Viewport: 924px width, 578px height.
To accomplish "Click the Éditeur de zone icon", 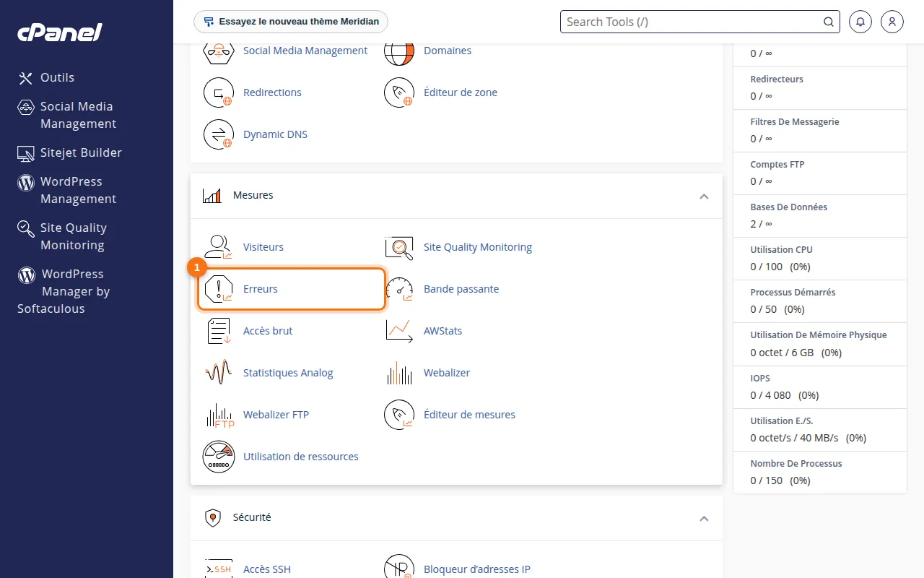I will click(x=398, y=92).
